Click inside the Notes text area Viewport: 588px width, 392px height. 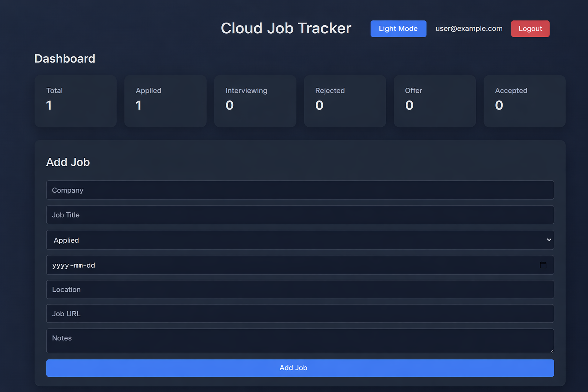(x=300, y=341)
